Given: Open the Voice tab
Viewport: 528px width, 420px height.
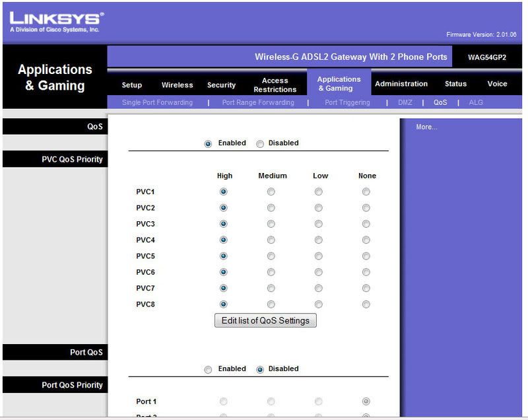Looking at the screenshot, I should click(497, 83).
